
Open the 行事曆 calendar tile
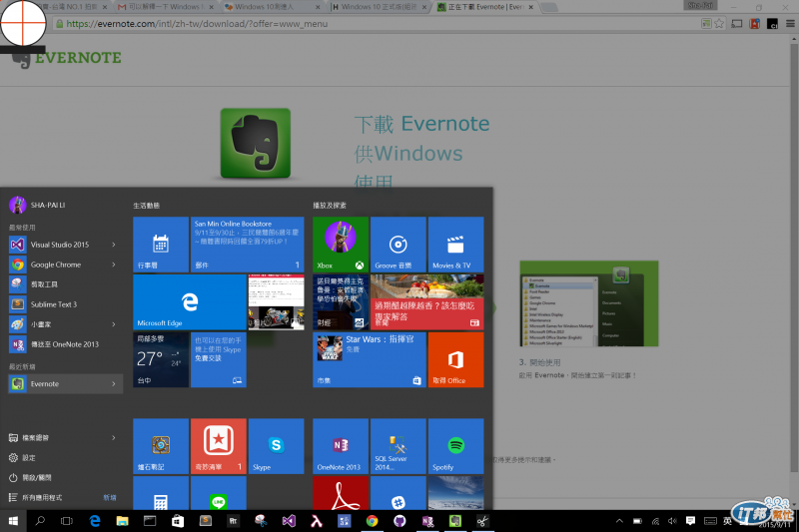(161, 245)
